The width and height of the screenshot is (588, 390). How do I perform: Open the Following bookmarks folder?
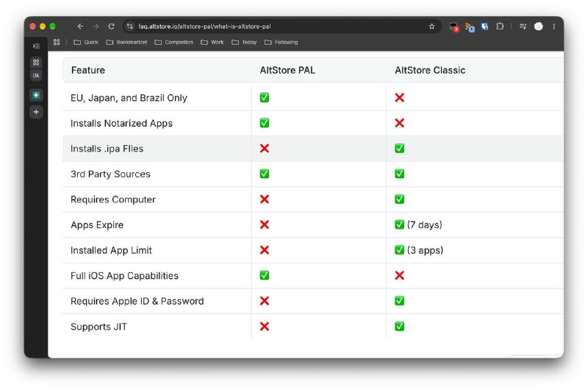click(x=282, y=42)
